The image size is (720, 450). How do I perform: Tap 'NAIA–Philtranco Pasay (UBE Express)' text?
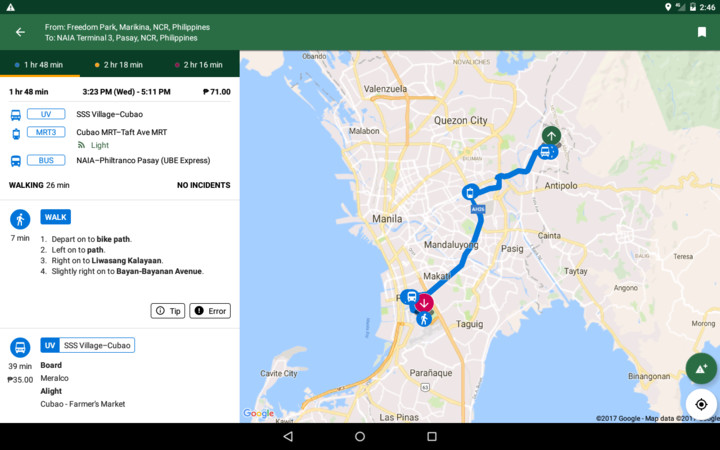click(x=143, y=160)
